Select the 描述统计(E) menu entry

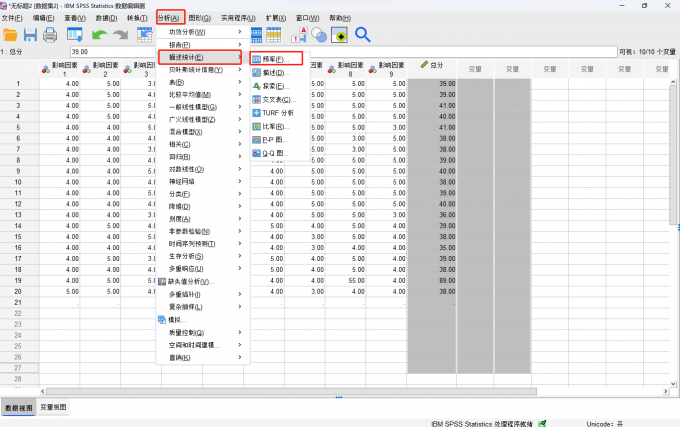pyautogui.click(x=199, y=57)
